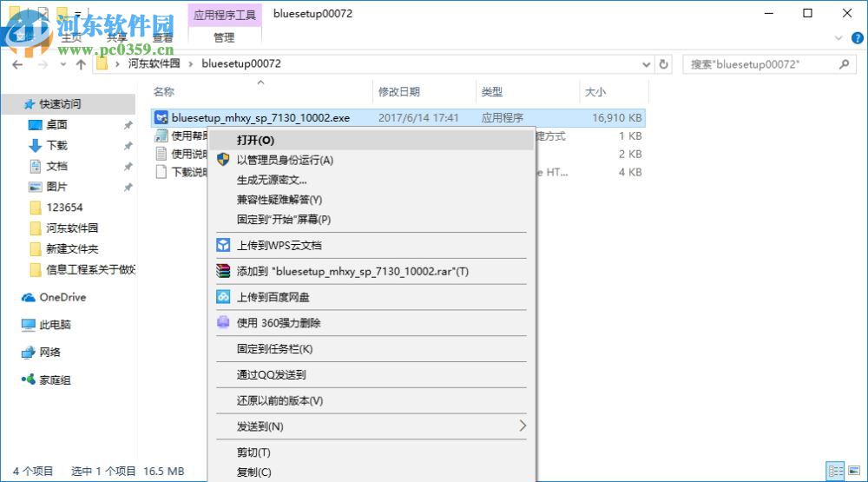
Task: Click the WPS cloud document icon
Action: (x=223, y=246)
